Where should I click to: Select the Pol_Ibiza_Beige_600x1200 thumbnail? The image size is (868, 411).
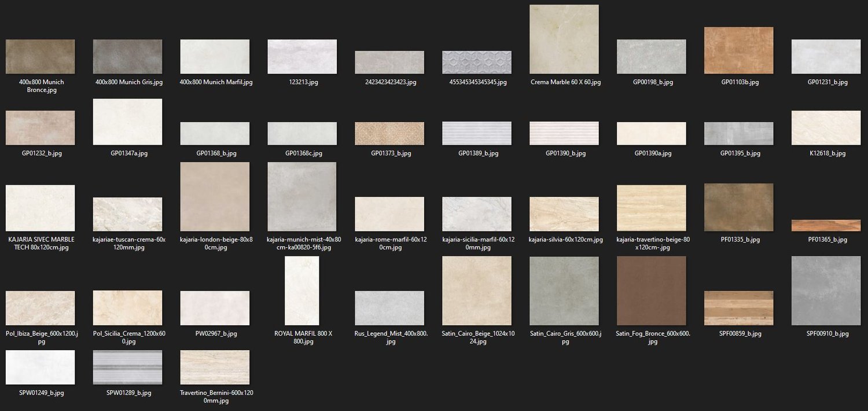pyautogui.click(x=41, y=308)
